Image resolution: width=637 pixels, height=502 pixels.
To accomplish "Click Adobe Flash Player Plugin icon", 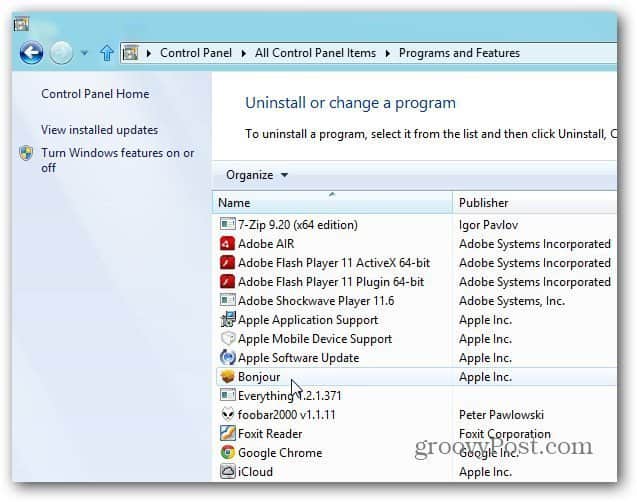I will [228, 281].
